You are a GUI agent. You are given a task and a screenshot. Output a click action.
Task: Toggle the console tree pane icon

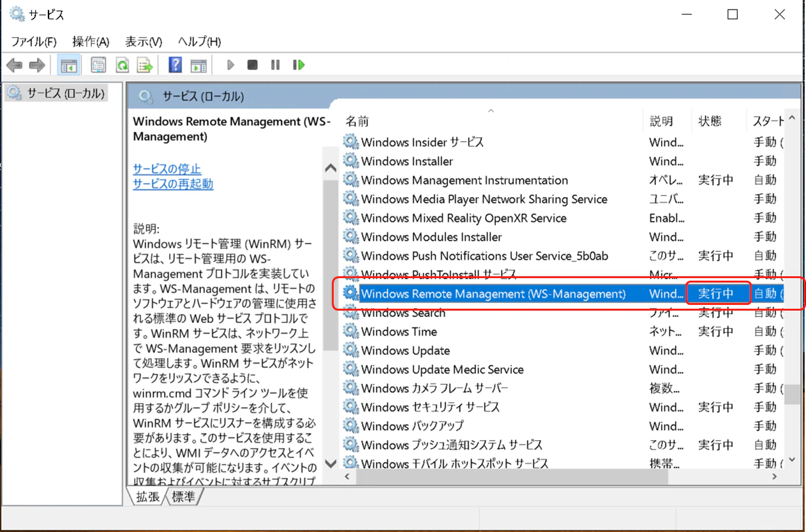pos(69,65)
